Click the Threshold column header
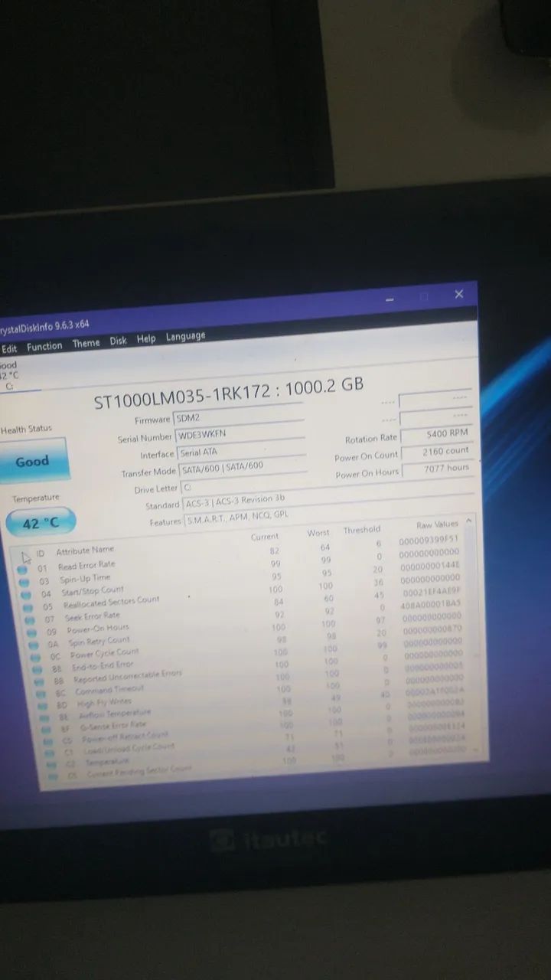 362,530
